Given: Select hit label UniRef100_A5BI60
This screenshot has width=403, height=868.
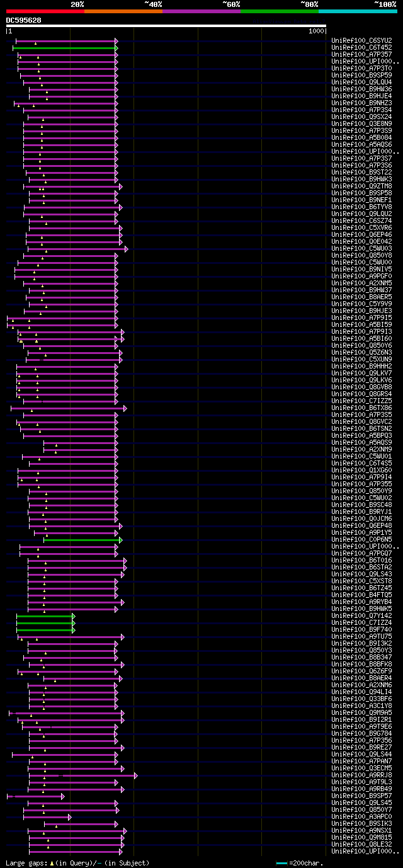Looking at the screenshot, I should pos(361,338).
